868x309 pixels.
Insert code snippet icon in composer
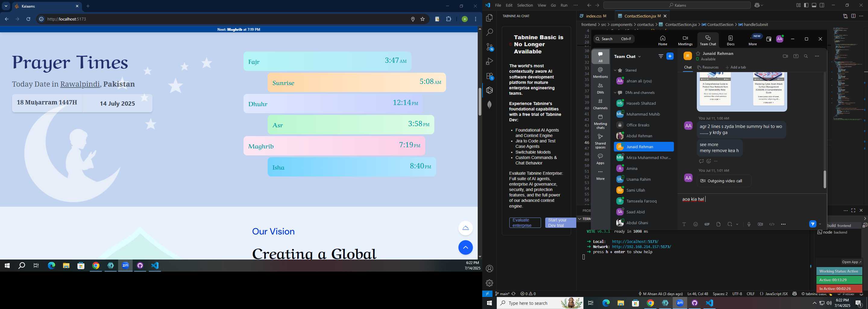[x=772, y=224]
